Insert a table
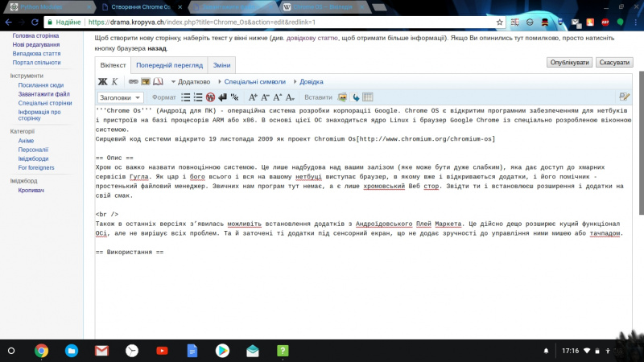Viewport: 644px width, 362px height. [x=368, y=97]
